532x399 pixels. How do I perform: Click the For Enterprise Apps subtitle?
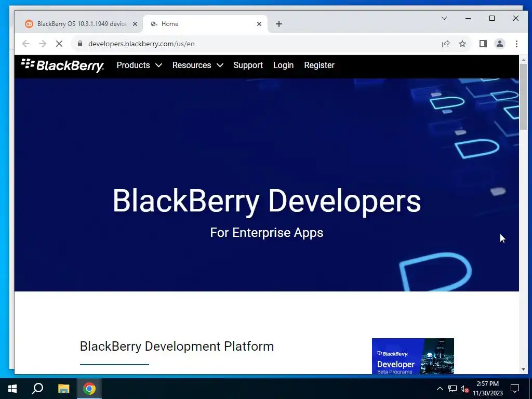pos(267,233)
